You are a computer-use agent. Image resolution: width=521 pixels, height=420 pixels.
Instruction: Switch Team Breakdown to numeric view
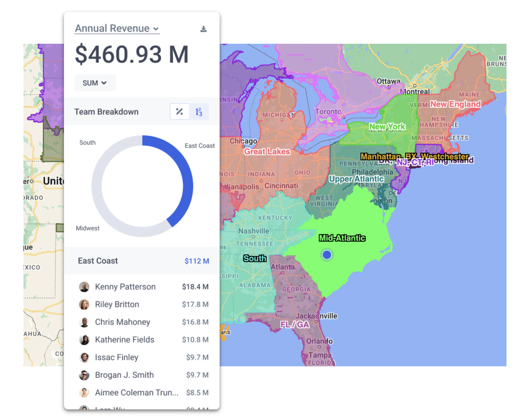tap(199, 111)
